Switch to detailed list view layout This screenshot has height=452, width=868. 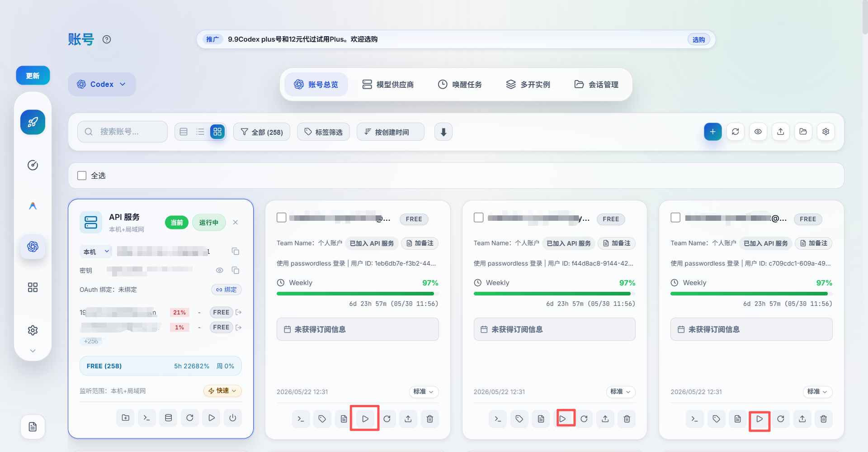pos(184,132)
